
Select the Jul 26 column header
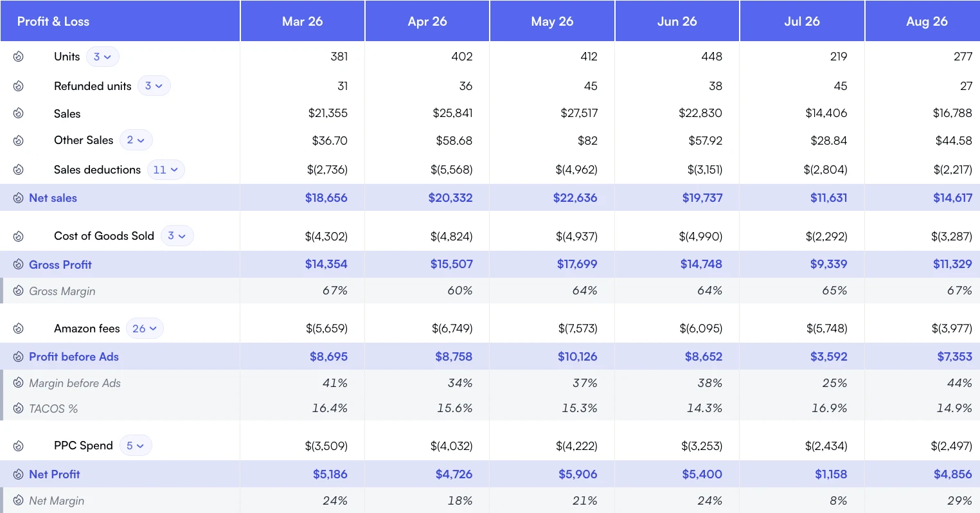point(802,21)
